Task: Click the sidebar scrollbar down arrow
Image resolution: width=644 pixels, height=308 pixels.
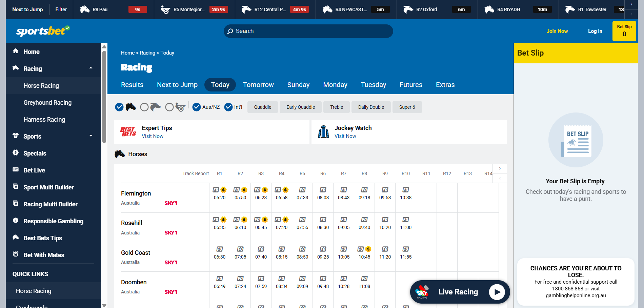Action: [x=104, y=305]
